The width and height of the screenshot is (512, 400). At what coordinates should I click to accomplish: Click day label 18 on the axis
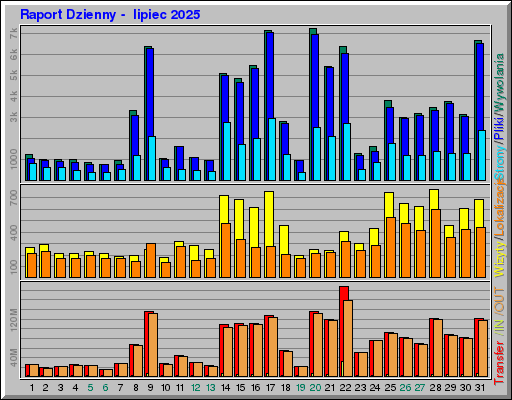pyautogui.click(x=286, y=388)
